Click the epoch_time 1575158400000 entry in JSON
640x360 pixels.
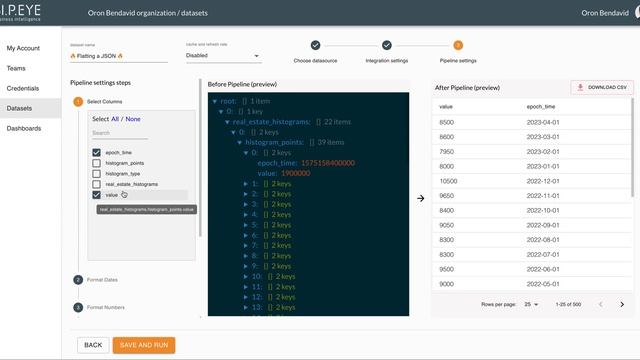306,163
